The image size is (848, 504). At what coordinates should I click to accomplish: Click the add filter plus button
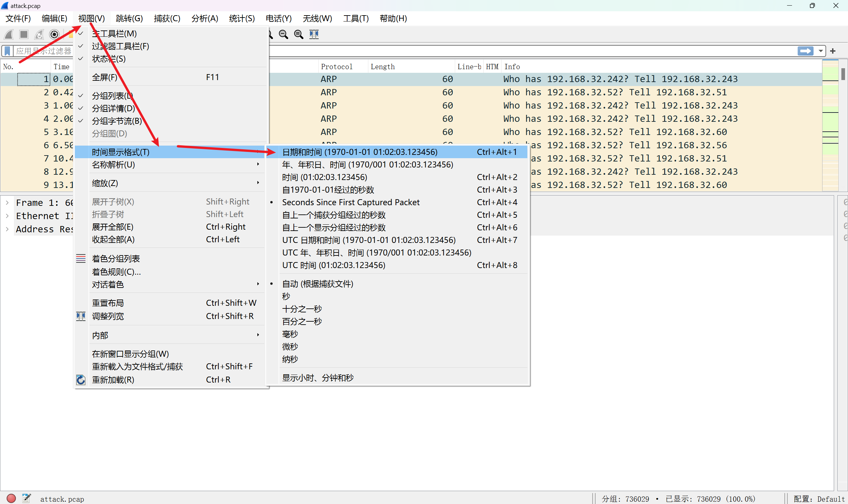[x=833, y=51]
